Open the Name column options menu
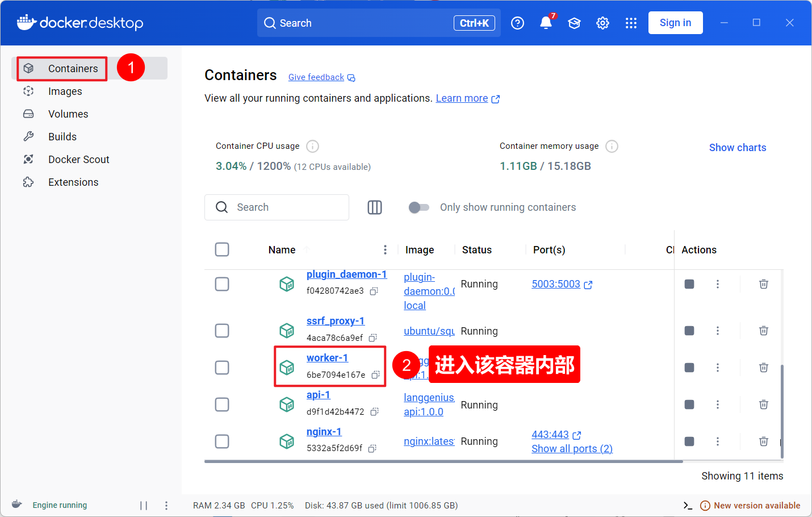 coord(385,250)
